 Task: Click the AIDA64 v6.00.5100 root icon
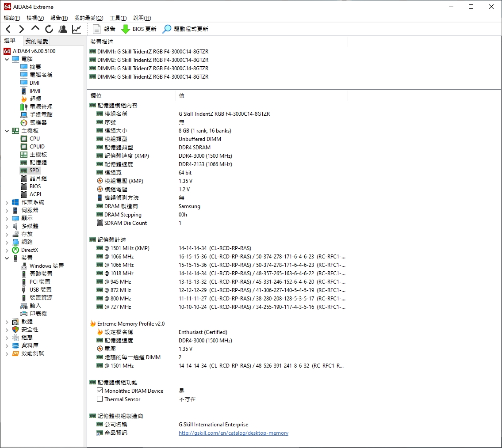click(x=7, y=51)
